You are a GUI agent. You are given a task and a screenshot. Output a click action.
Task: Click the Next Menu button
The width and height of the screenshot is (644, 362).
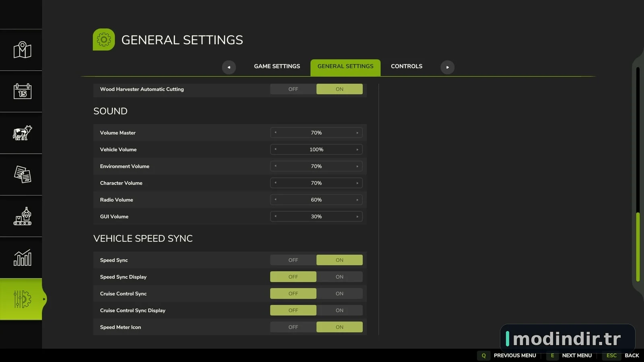[577, 356]
